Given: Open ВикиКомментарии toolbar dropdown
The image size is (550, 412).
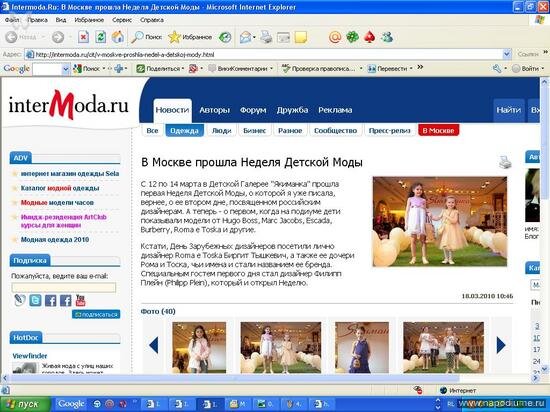Looking at the screenshot, I should click(241, 69).
